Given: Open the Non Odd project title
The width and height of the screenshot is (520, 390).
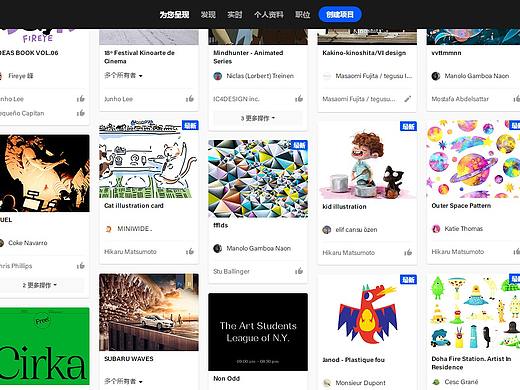Looking at the screenshot, I should pos(227,379).
